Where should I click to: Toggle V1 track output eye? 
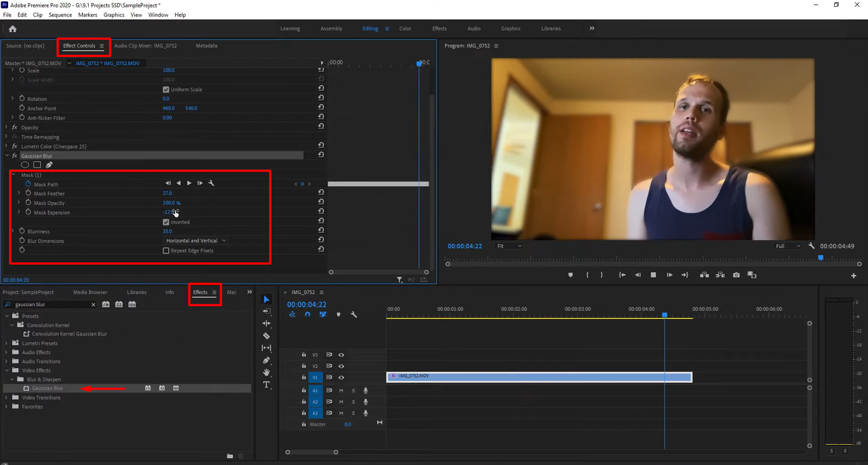(341, 377)
